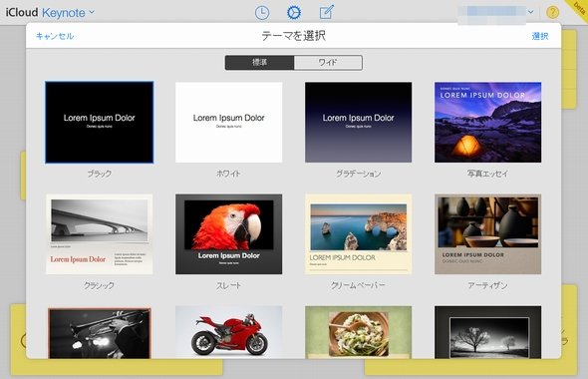The height and width of the screenshot is (379, 588).
Task: Click the create new presentation pencil icon
Action: coord(326,12)
